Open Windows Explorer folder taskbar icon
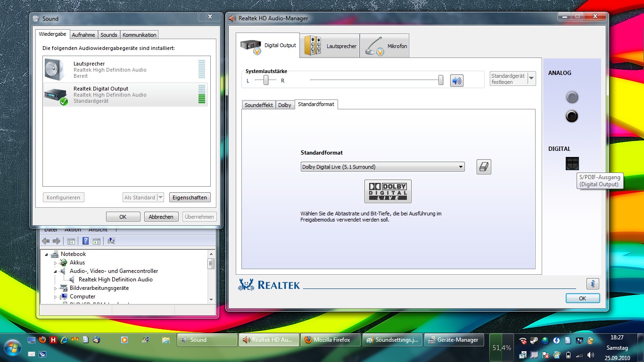Screen dimensions: 644x362 (165, 339)
